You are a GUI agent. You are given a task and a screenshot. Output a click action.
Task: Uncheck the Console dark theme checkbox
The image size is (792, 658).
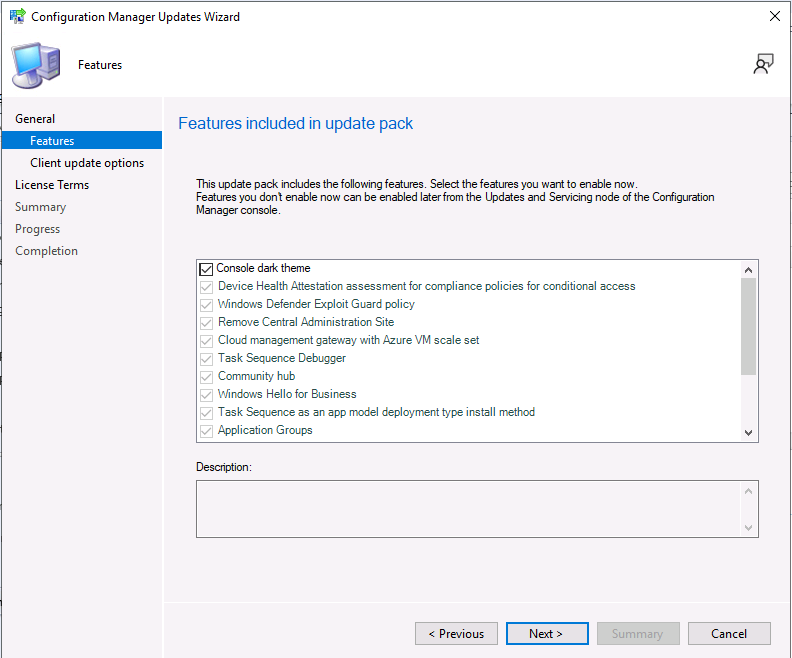point(206,269)
